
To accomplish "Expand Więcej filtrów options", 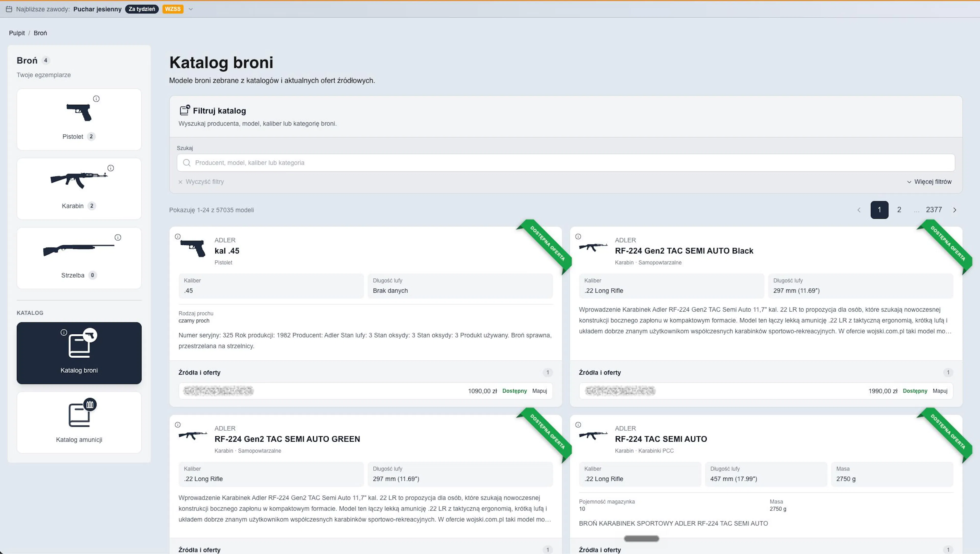I will coord(929,182).
